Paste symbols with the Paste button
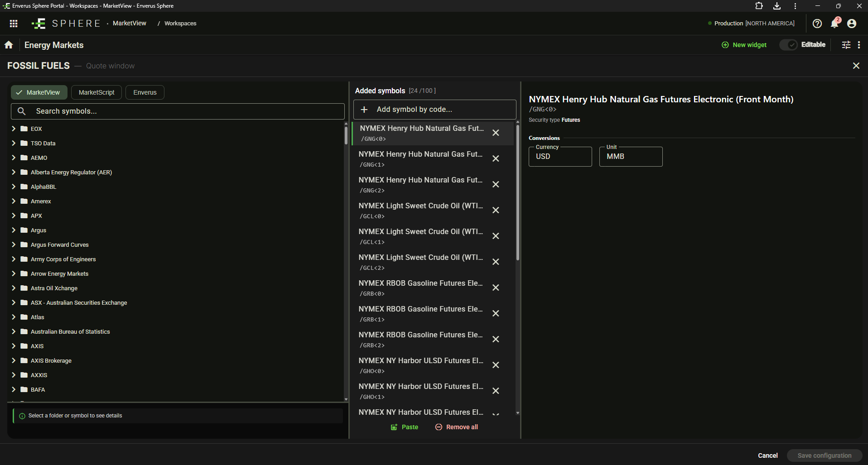The height and width of the screenshot is (465, 868). tap(405, 427)
